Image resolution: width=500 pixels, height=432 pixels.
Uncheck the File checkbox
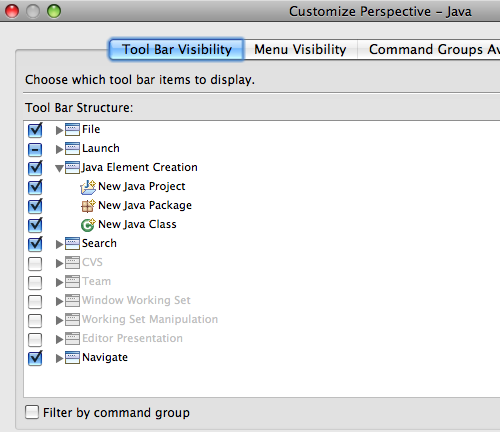click(x=35, y=130)
